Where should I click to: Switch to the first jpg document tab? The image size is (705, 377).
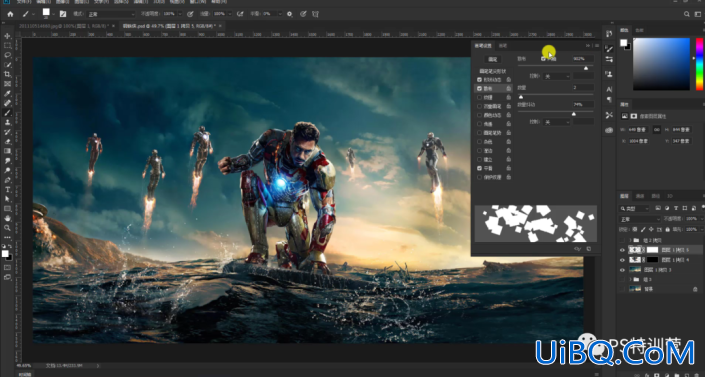tap(64, 26)
